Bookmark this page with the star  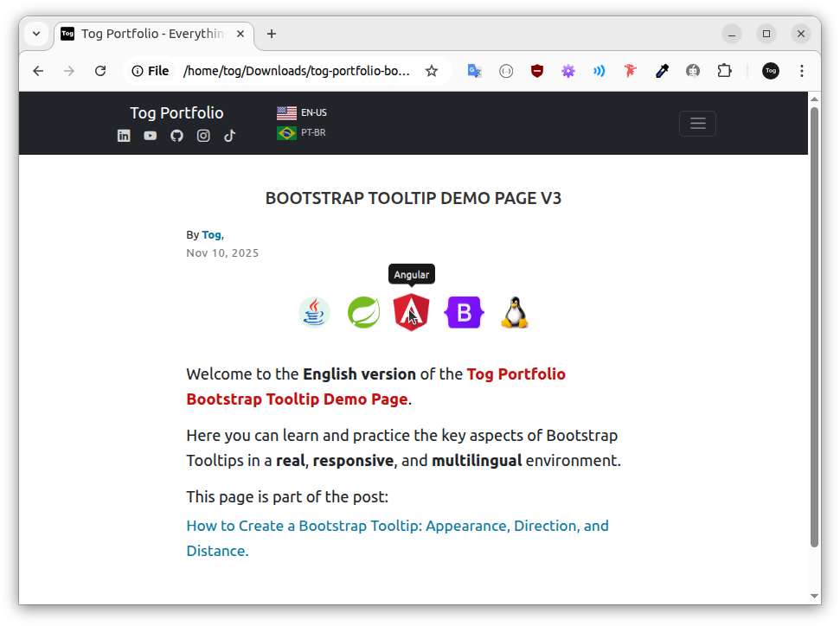432,71
